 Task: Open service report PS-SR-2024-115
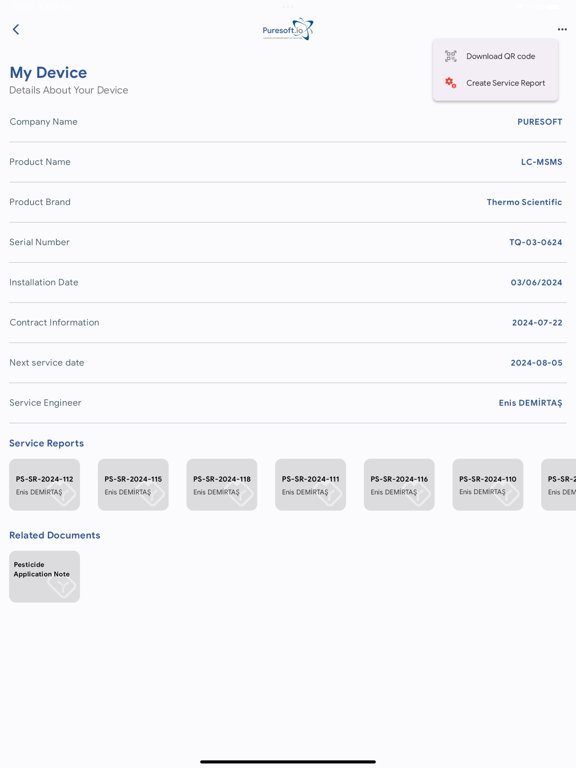pyautogui.click(x=133, y=484)
